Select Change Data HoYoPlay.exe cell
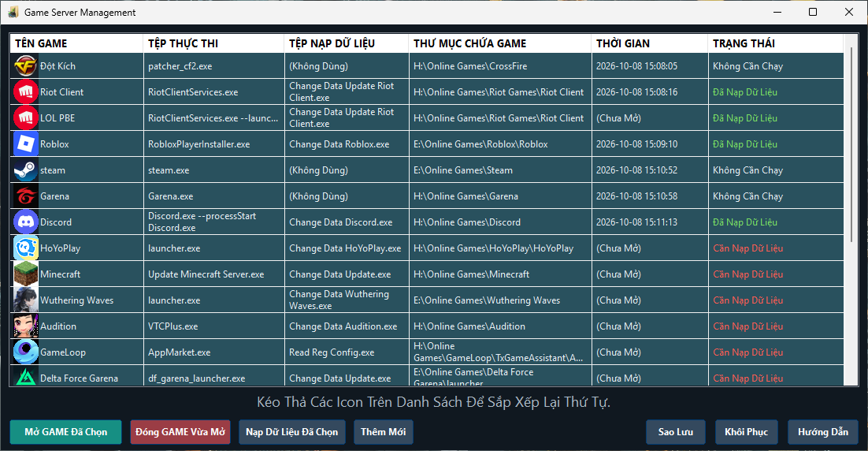Image resolution: width=868 pixels, height=451 pixels. (x=347, y=248)
